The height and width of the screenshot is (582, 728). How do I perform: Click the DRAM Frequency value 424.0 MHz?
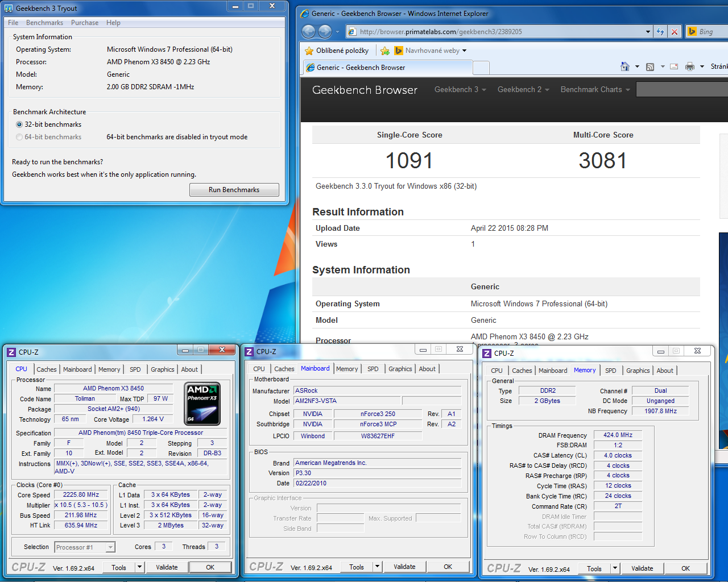coord(618,435)
